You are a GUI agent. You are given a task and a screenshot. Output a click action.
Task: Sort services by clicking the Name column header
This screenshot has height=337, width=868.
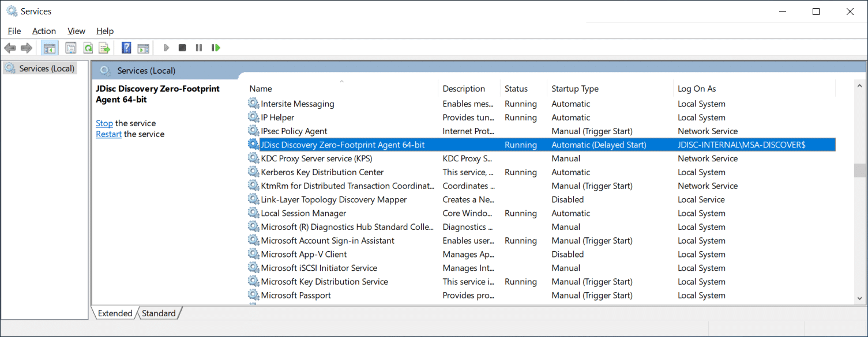point(261,88)
